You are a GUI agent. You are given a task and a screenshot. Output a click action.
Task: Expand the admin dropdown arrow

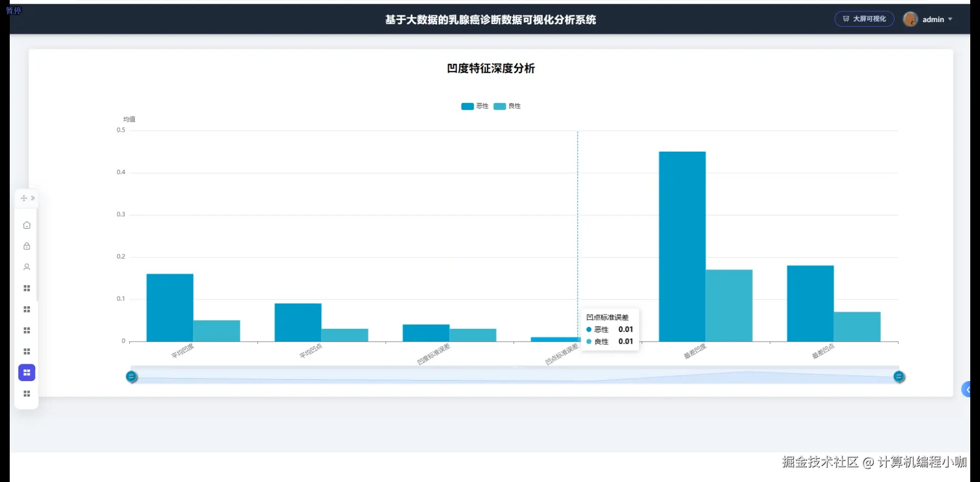tap(950, 19)
